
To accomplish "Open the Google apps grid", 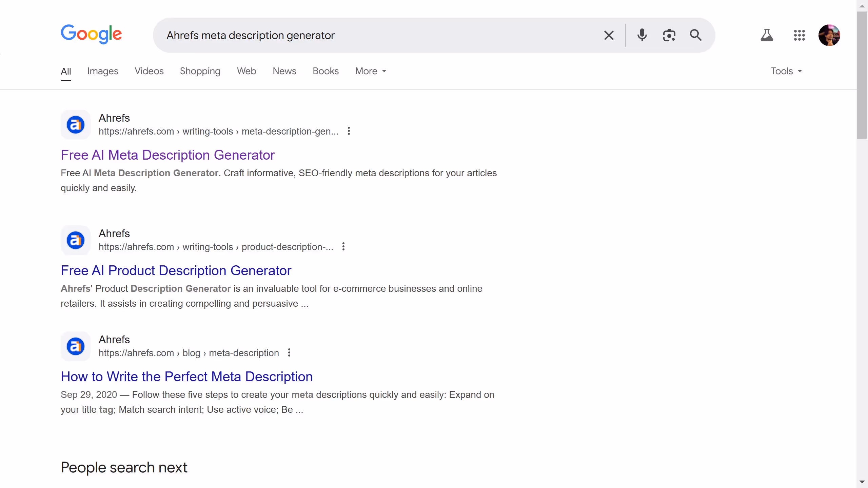I will 799,35.
